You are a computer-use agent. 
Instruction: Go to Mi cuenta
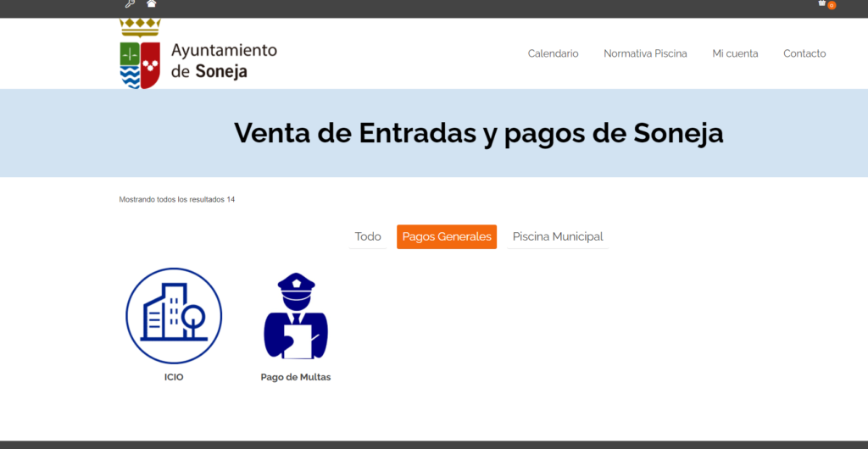point(735,53)
